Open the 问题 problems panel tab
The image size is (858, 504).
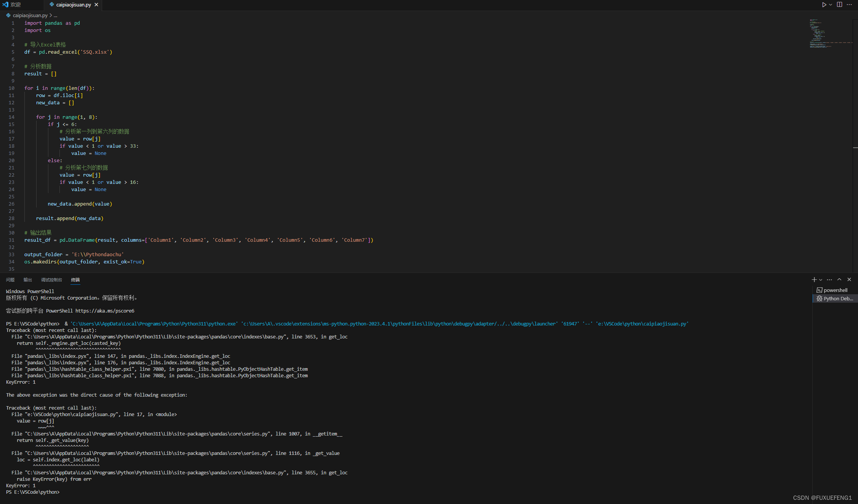[x=10, y=280]
